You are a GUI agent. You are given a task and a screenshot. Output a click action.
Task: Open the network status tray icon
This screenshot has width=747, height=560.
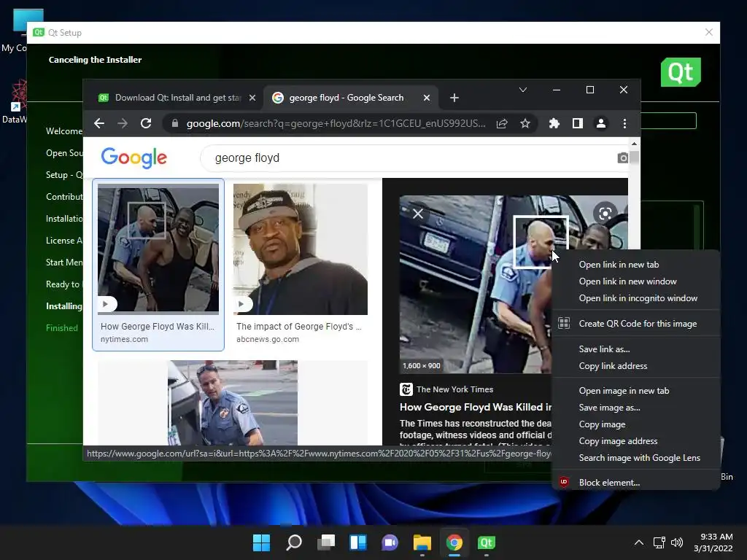pyautogui.click(x=659, y=542)
